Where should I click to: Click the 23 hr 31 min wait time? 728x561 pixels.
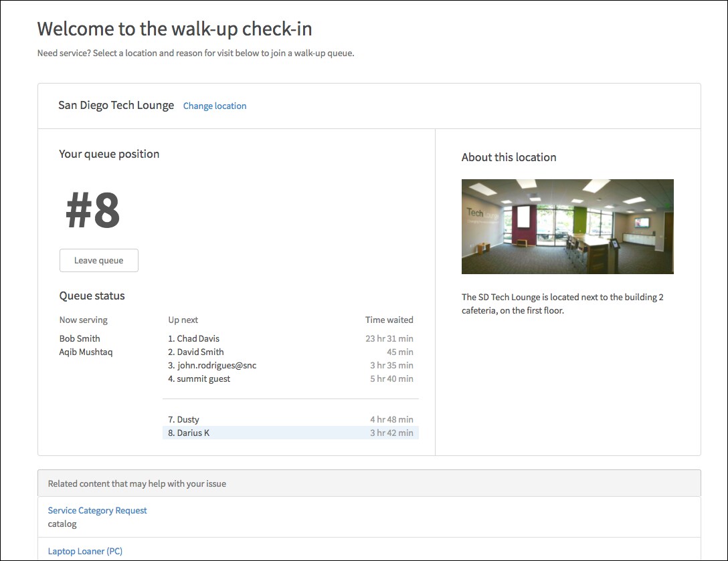pos(389,339)
